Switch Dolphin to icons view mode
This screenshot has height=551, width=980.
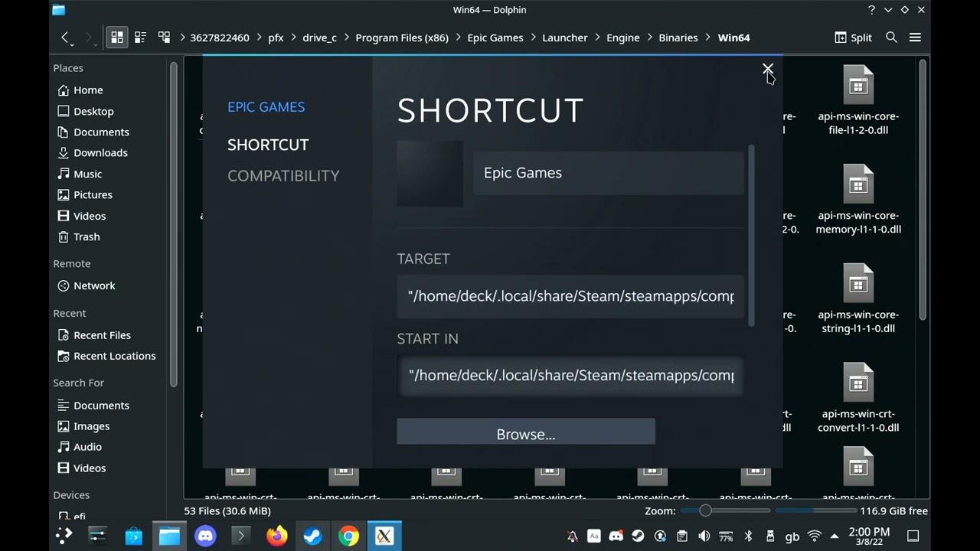[117, 37]
